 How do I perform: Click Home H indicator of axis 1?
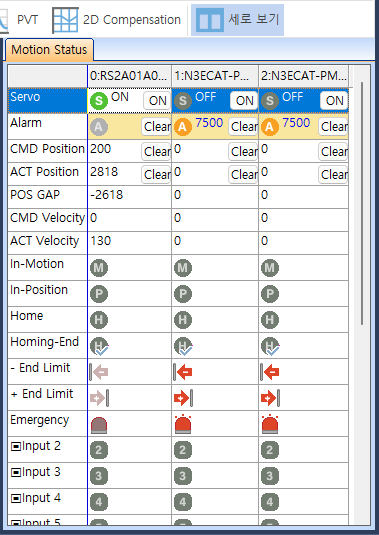coord(183,320)
